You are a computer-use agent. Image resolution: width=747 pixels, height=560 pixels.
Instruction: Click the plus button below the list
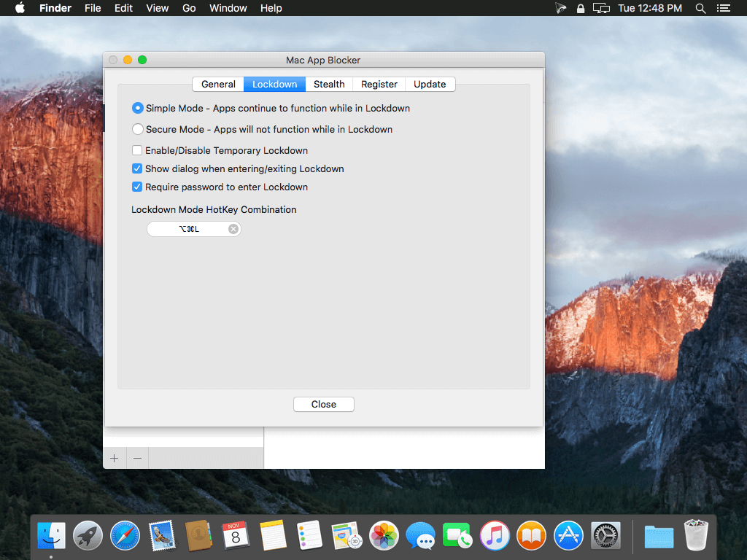[x=115, y=458]
